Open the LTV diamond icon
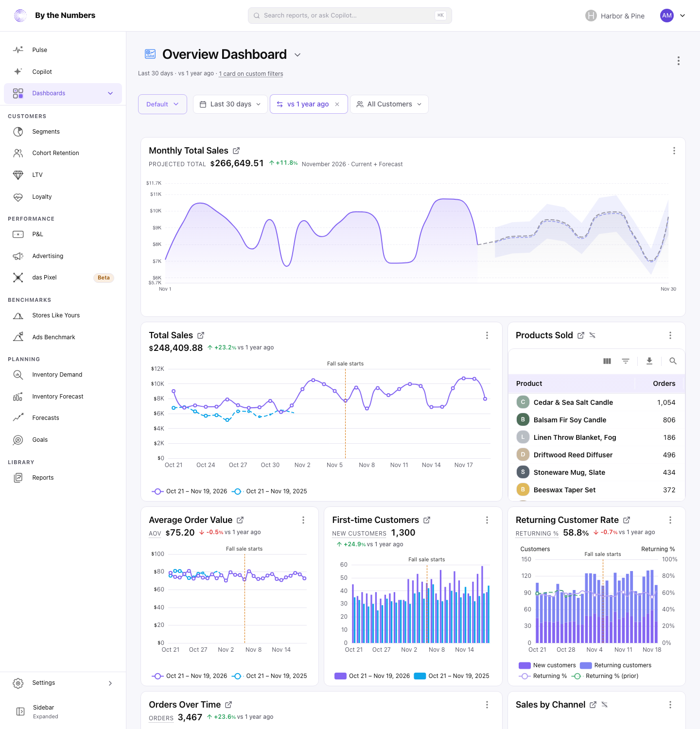Viewport: 700px width, 729px height. point(18,175)
